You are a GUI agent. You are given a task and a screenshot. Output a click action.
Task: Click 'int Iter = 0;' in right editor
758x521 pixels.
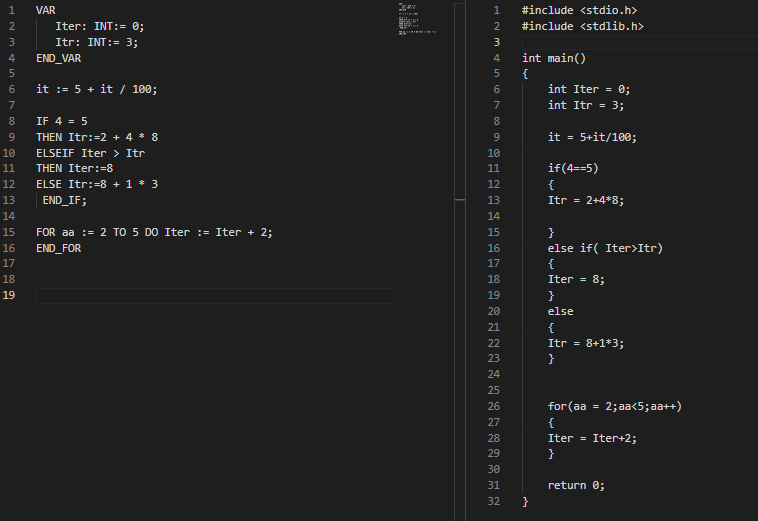(x=589, y=89)
